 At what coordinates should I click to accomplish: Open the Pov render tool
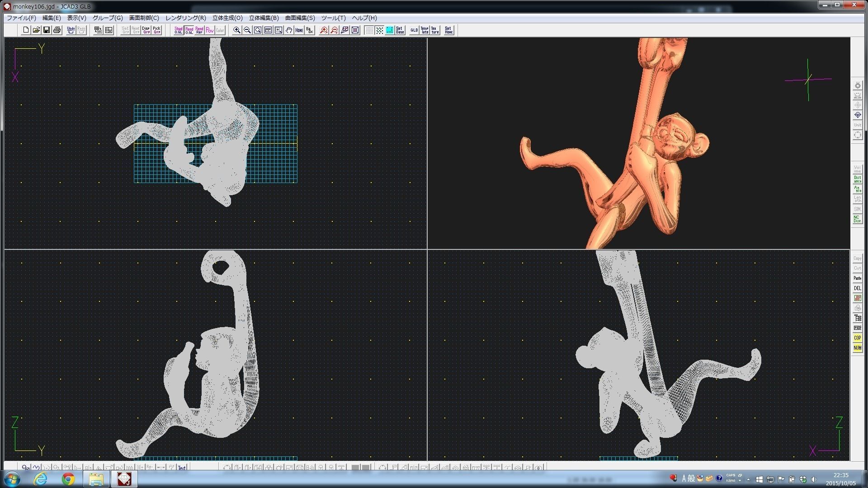coord(210,30)
